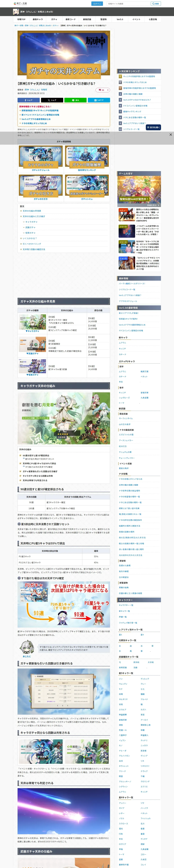
Task: Open the 目次を開く floating button
Action: click(153, 127)
